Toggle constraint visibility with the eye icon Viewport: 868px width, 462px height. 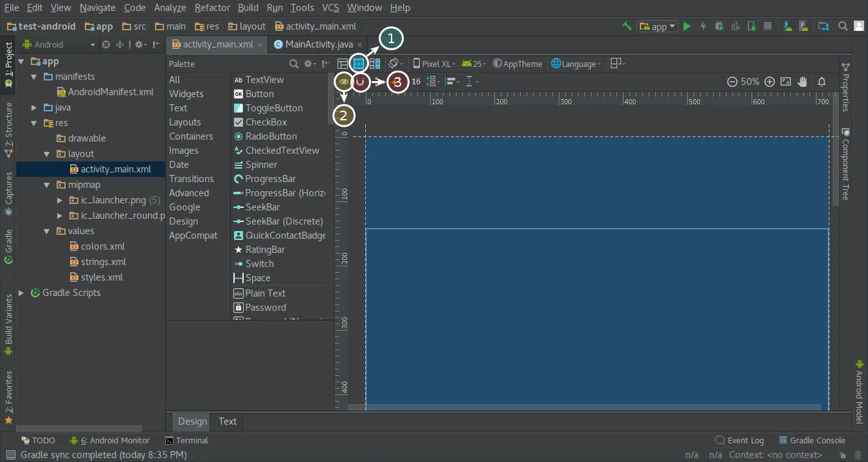pyautogui.click(x=343, y=81)
